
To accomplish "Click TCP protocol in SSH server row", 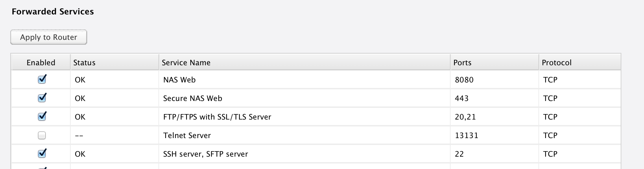I will tap(550, 154).
